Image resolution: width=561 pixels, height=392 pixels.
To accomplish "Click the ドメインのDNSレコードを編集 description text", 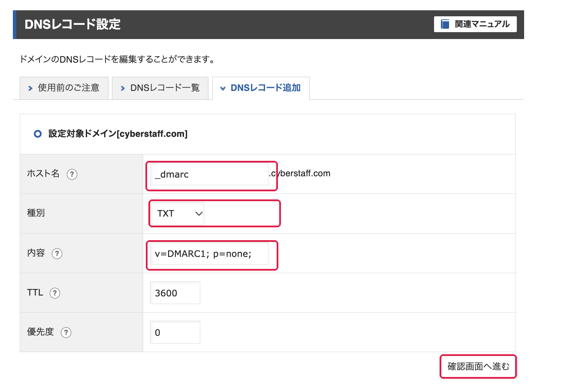I will click(x=117, y=60).
